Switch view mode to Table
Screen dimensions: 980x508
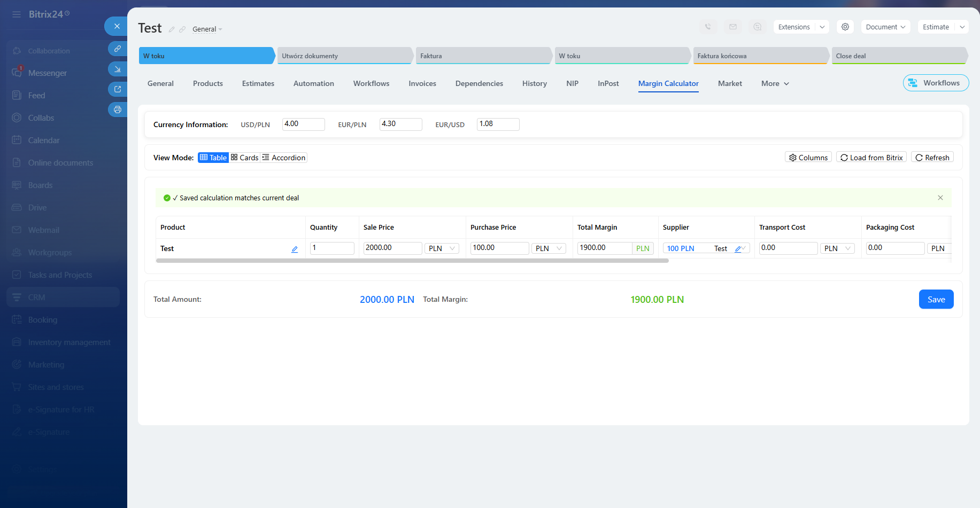(x=213, y=158)
